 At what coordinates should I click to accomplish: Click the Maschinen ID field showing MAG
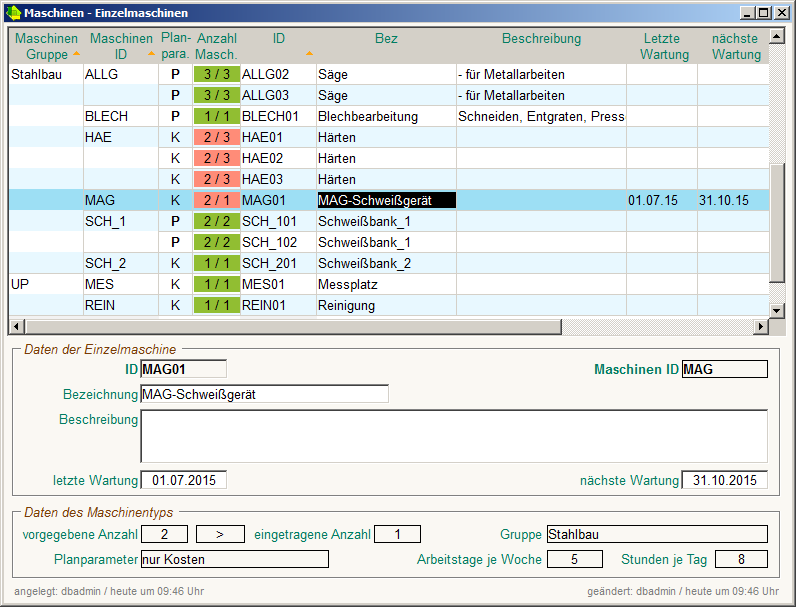[724, 369]
